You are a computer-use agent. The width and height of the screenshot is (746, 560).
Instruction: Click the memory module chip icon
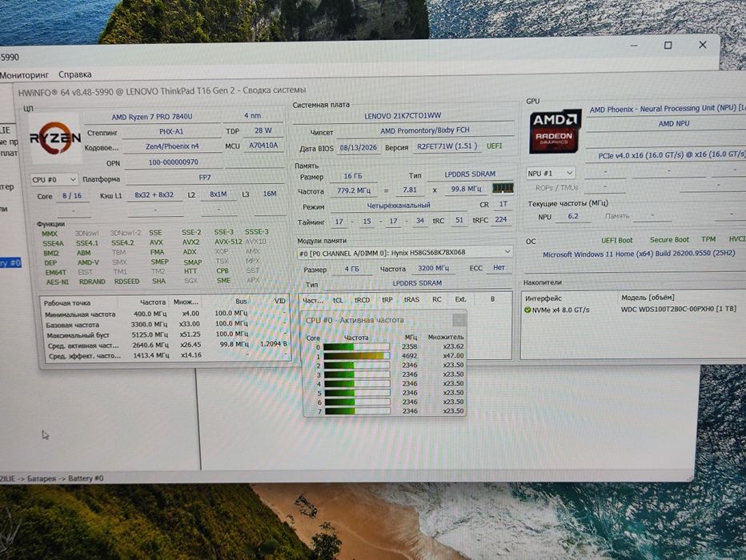click(503, 188)
